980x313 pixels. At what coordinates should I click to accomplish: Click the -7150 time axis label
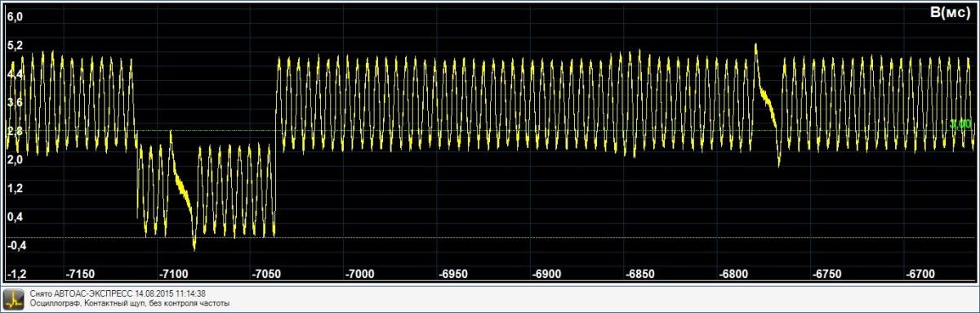tap(81, 273)
